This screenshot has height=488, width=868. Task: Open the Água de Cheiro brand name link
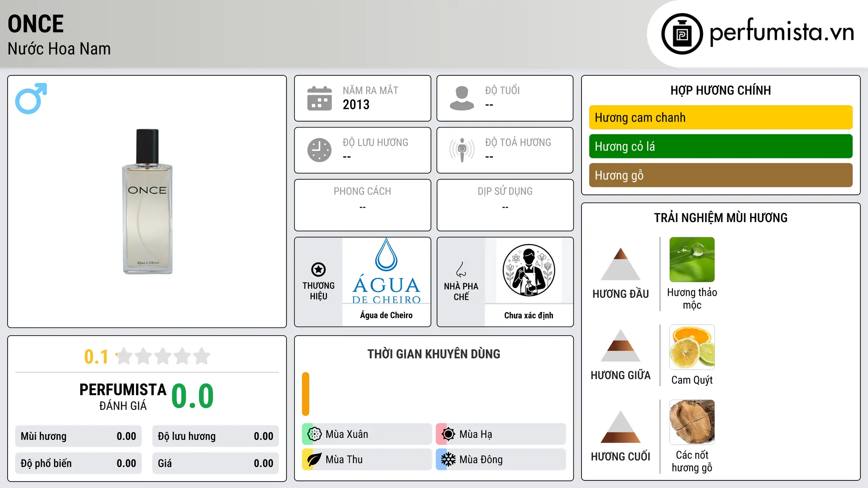[386, 315]
